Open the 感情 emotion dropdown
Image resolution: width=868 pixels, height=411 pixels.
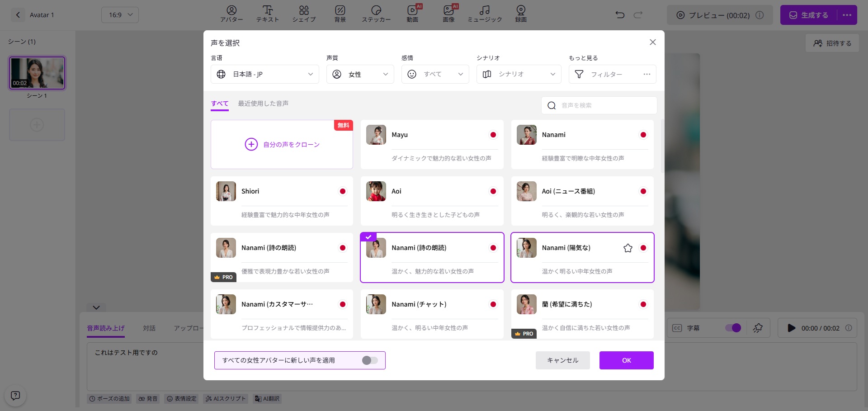435,74
